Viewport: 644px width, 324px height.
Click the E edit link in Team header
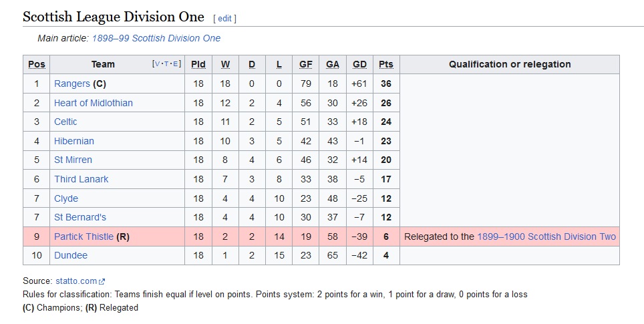click(176, 63)
